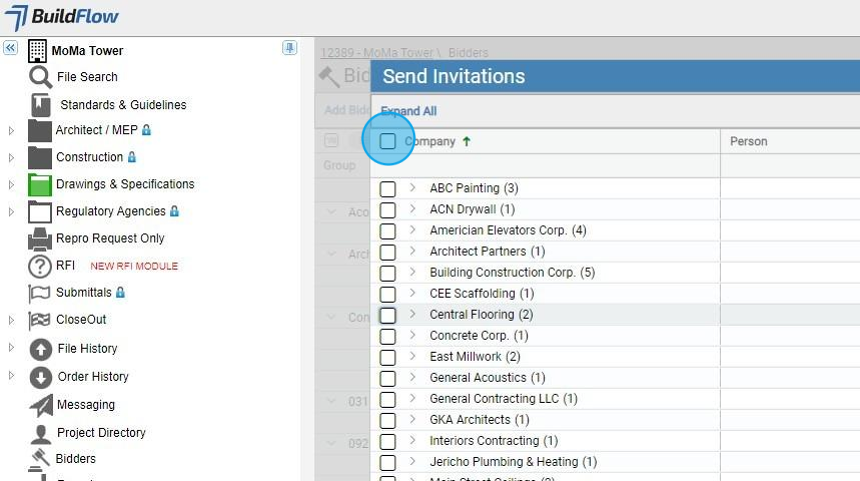Expand the General Contracting LLC row
The image size is (860, 481).
click(x=412, y=398)
